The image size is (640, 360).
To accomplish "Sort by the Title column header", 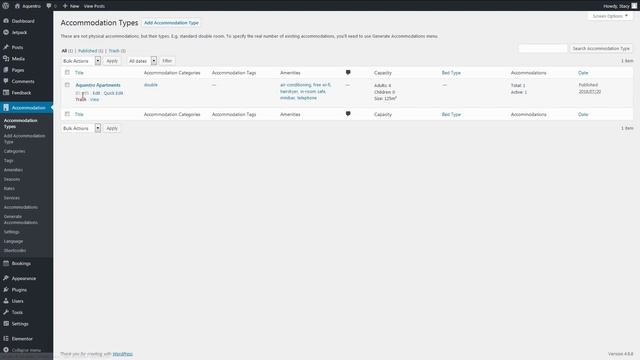I will [x=79, y=73].
